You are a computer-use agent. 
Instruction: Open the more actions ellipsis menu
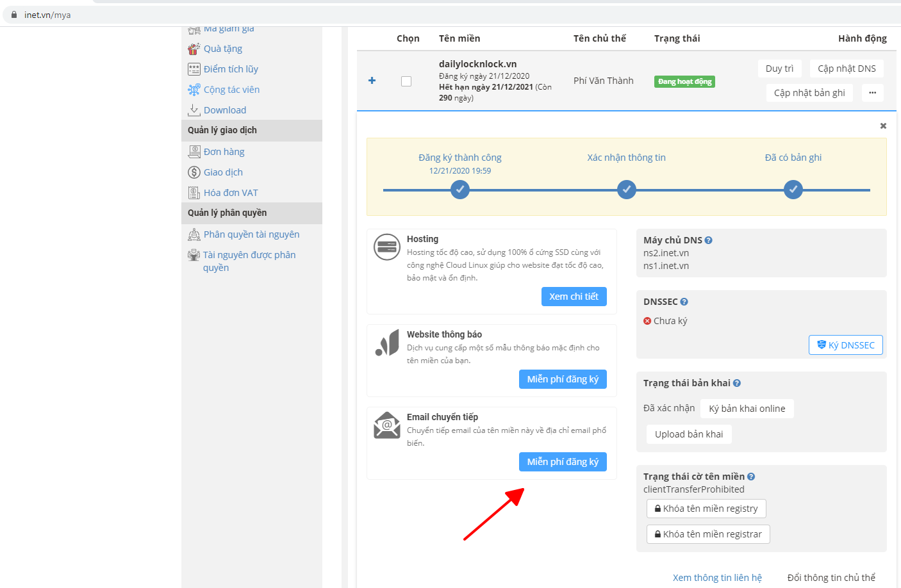tap(873, 93)
